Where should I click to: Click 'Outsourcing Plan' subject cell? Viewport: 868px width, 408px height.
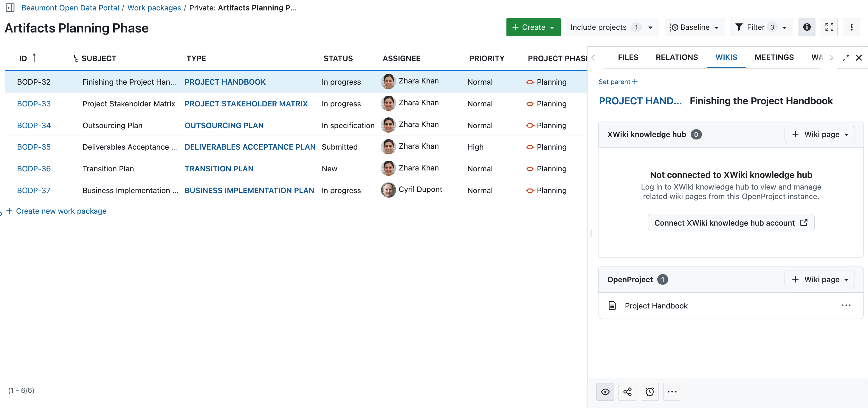tap(112, 125)
